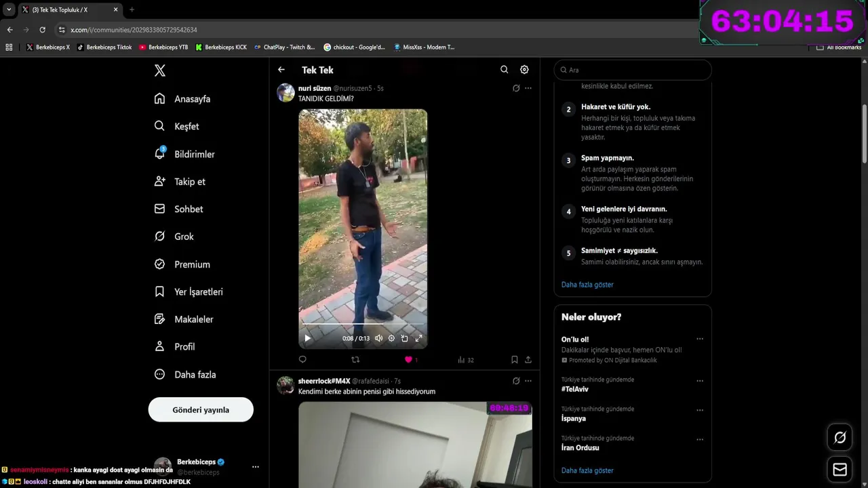Viewport: 868px width, 488px height.
Task: Click Gönderi yayınla button
Action: (x=201, y=410)
